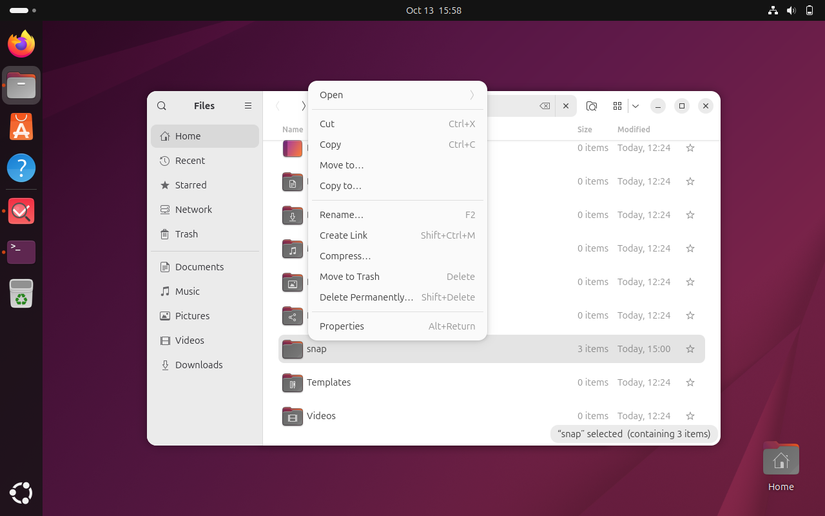Choose Rename… from the context menu
Viewport: 825px width, 516px height.
(x=341, y=215)
